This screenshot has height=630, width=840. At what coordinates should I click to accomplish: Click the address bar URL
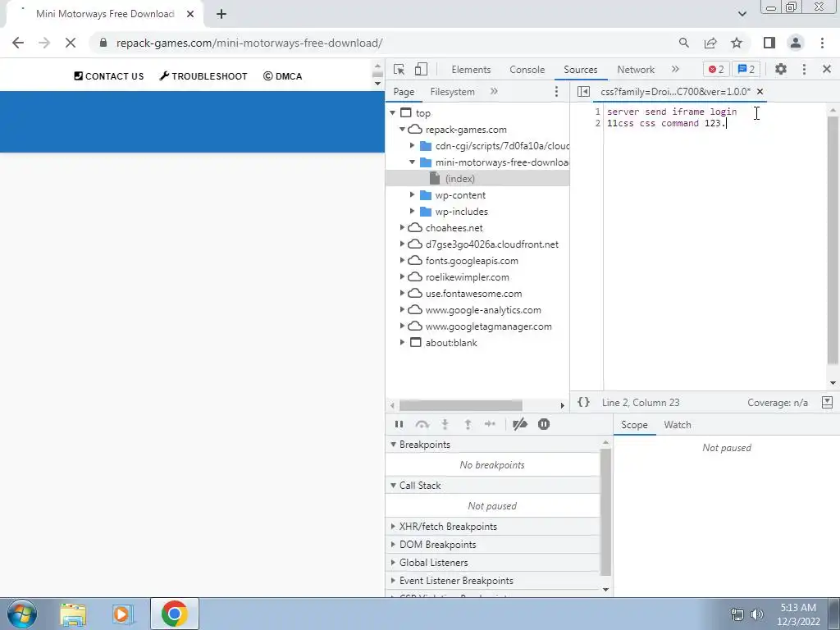coord(249,43)
